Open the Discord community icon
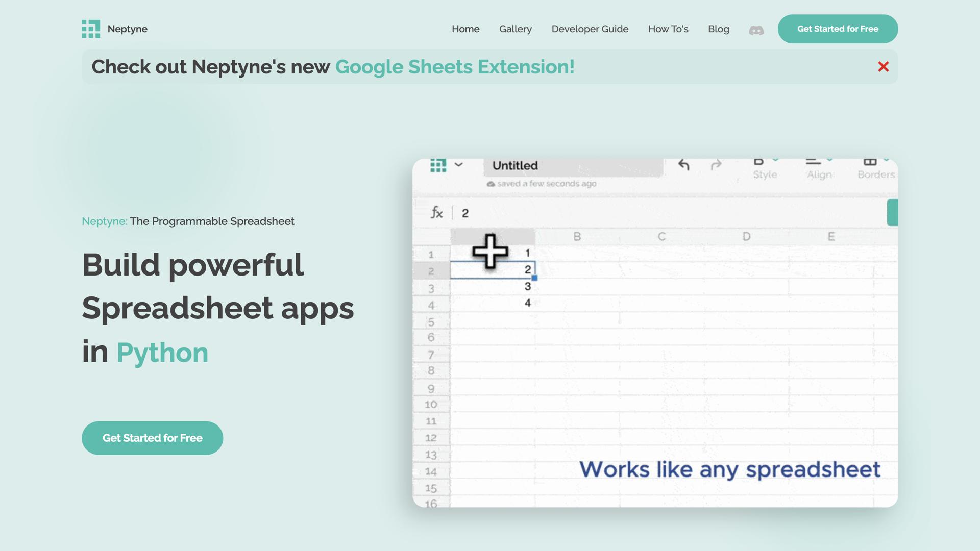Screen dimensions: 980x551 point(756,30)
